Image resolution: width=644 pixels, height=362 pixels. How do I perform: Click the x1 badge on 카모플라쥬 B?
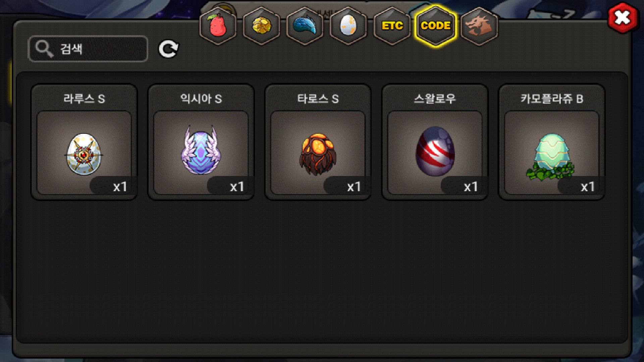pyautogui.click(x=588, y=187)
